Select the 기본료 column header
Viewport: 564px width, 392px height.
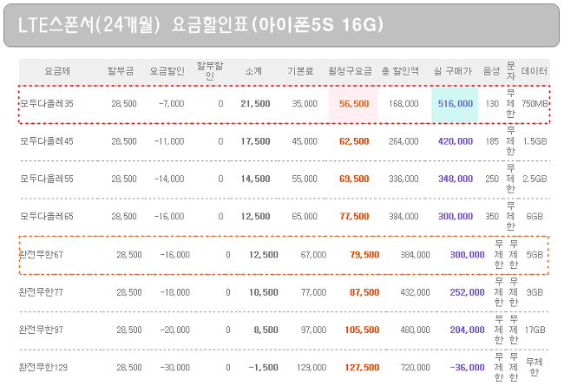click(x=300, y=71)
